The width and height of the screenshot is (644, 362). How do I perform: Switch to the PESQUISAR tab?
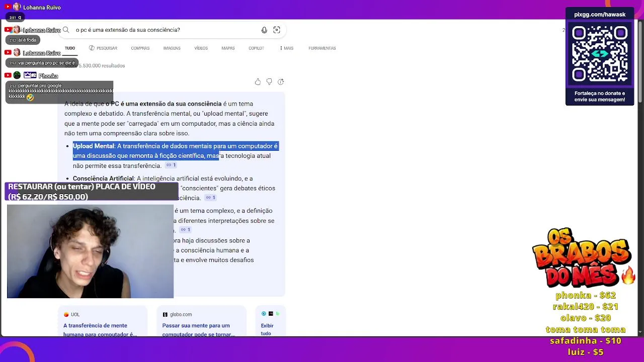tap(103, 48)
